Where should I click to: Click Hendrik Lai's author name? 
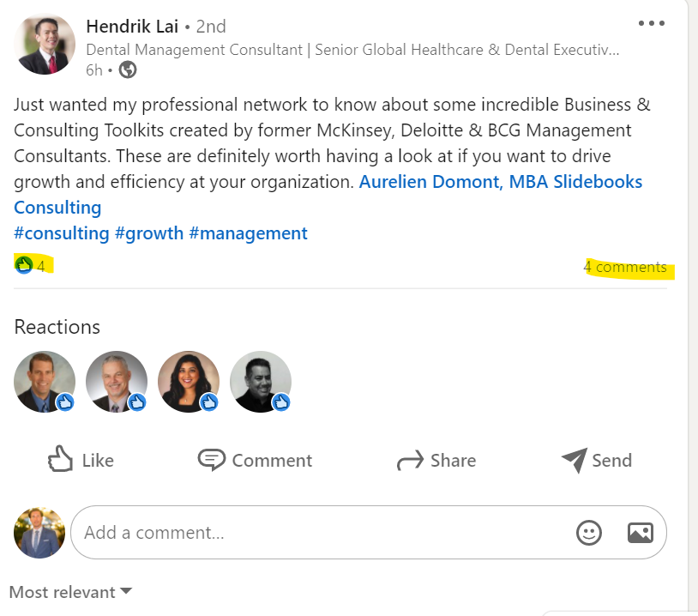coord(132,26)
